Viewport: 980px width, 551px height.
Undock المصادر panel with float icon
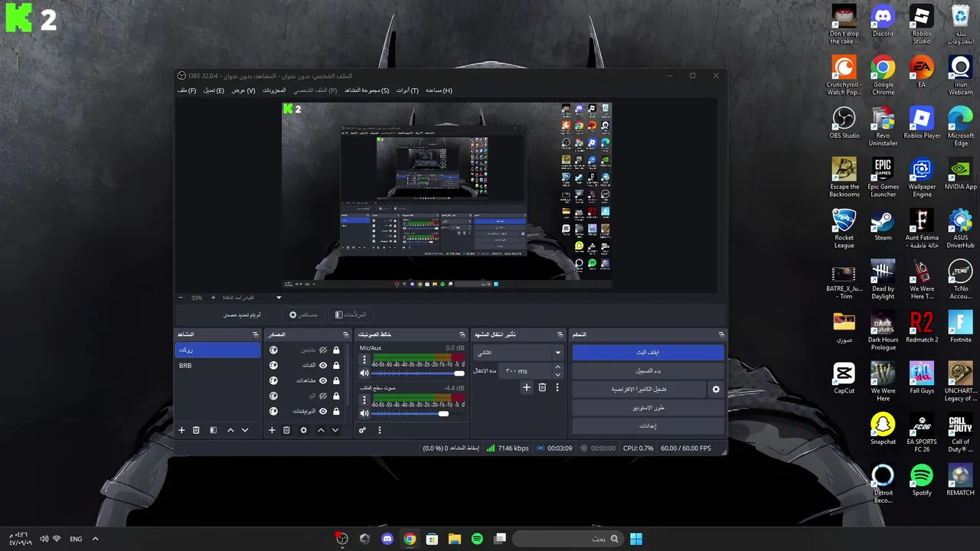pos(346,334)
